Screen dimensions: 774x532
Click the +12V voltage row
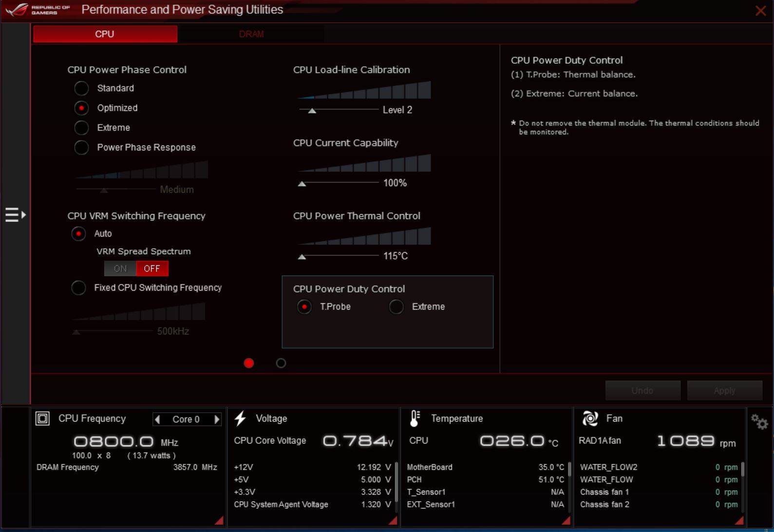click(312, 467)
